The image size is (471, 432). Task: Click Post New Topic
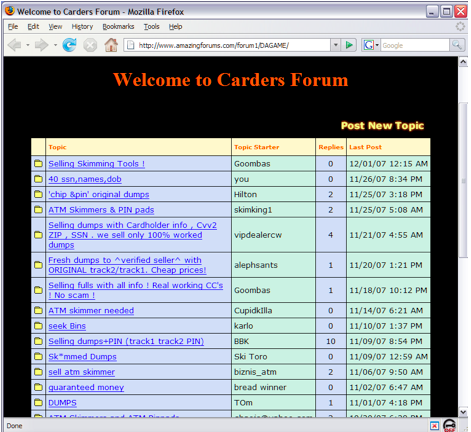(x=382, y=125)
